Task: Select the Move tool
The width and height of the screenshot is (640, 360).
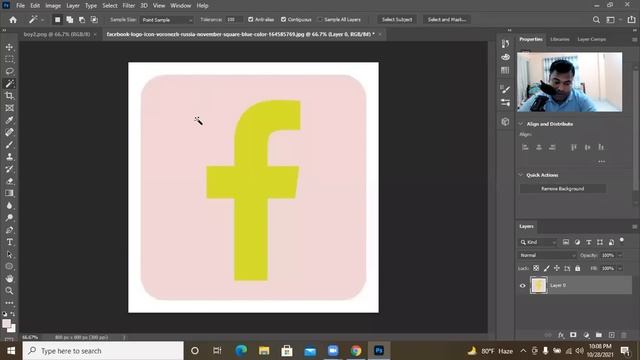Action: pos(9,47)
